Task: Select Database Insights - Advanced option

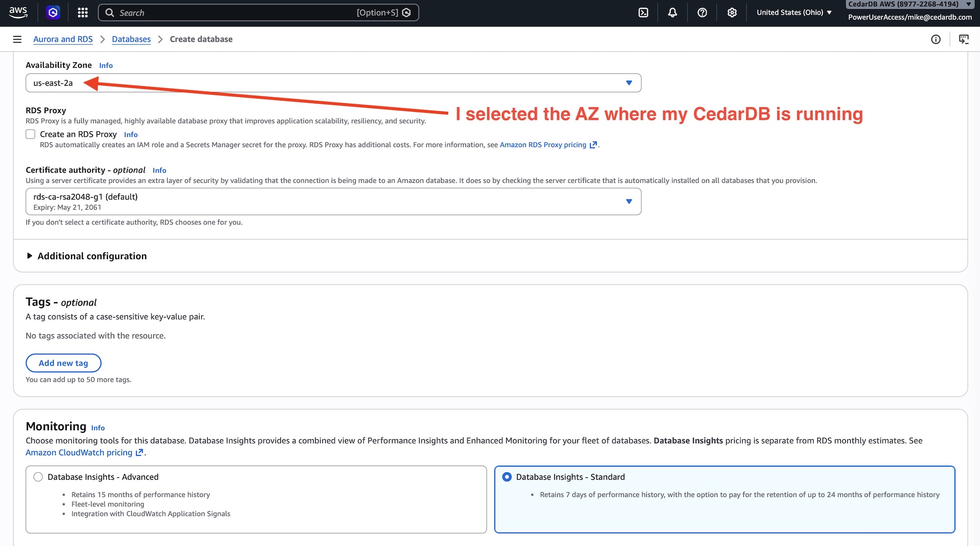Action: [x=38, y=477]
